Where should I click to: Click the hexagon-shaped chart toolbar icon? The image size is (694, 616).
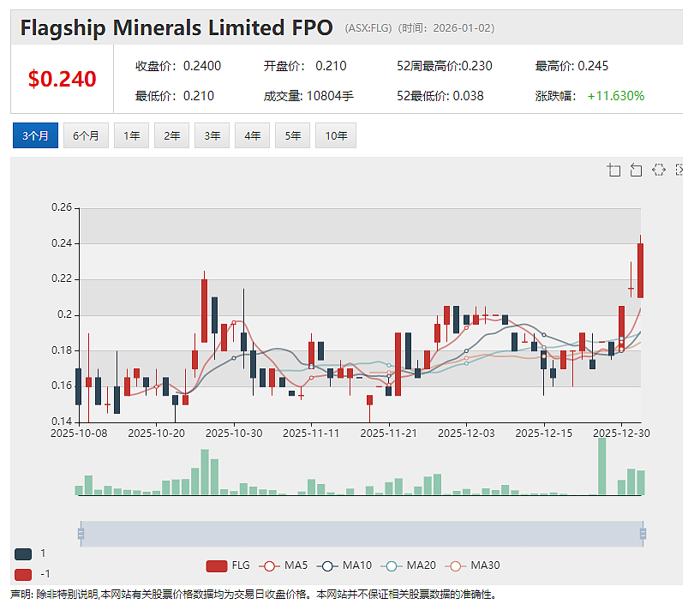(659, 170)
